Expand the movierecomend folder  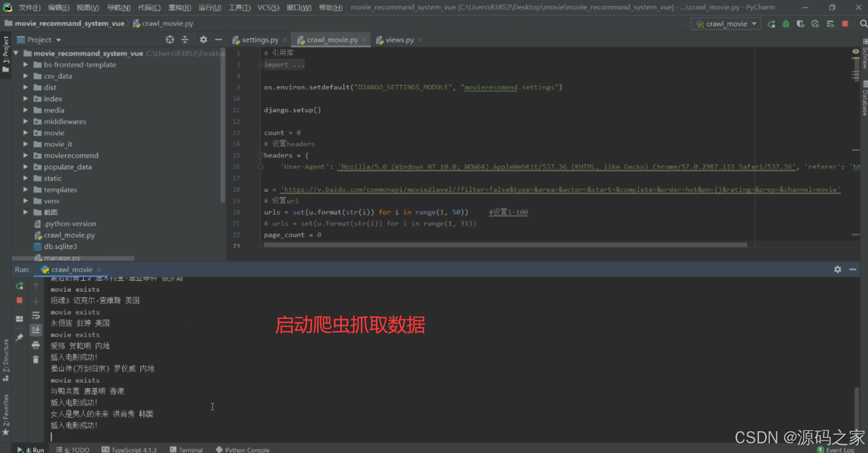[25, 155]
